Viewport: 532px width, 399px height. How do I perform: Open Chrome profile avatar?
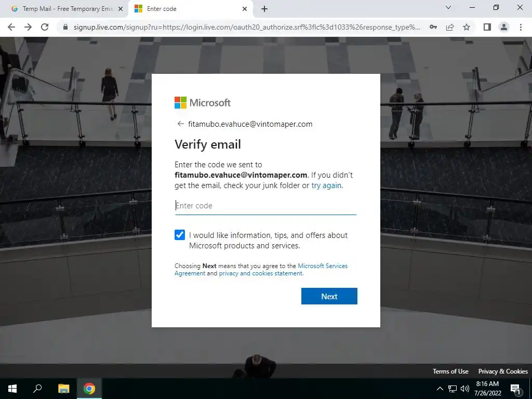[504, 27]
